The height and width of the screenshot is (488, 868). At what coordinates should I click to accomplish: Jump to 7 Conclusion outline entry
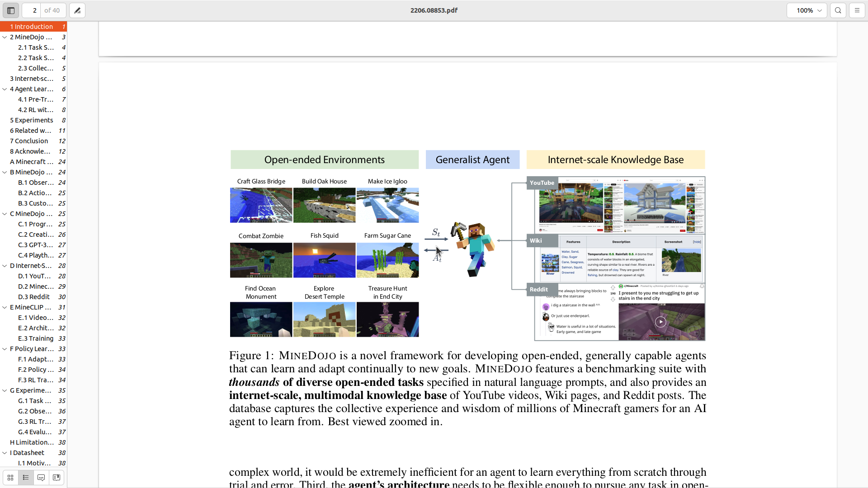tap(29, 141)
